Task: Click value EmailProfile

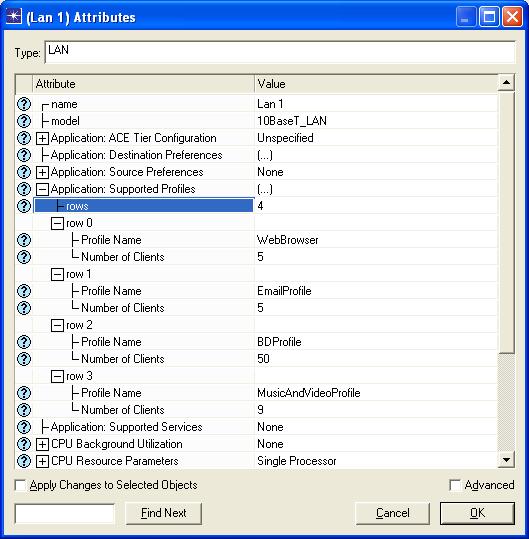Action: 284,291
